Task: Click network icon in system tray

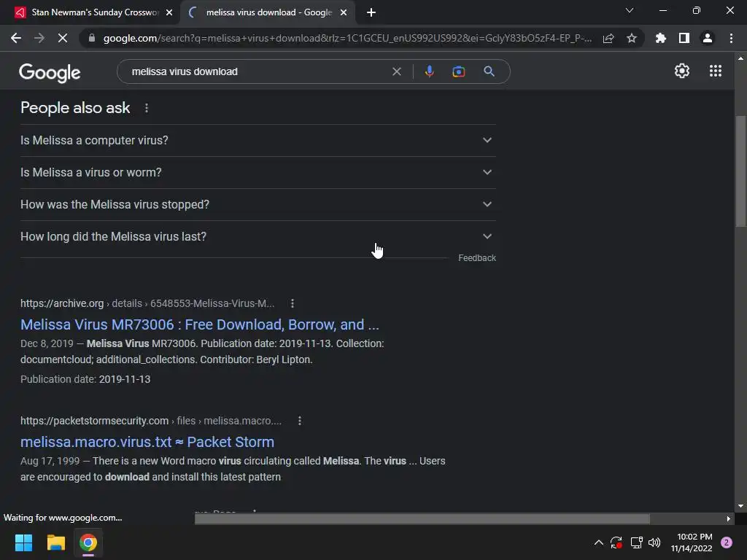Action: 636,542
